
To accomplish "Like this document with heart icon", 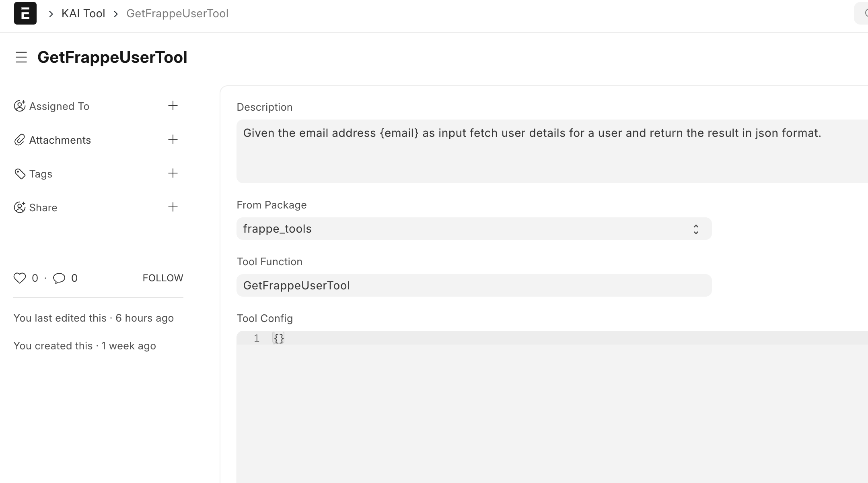I will [x=20, y=278].
